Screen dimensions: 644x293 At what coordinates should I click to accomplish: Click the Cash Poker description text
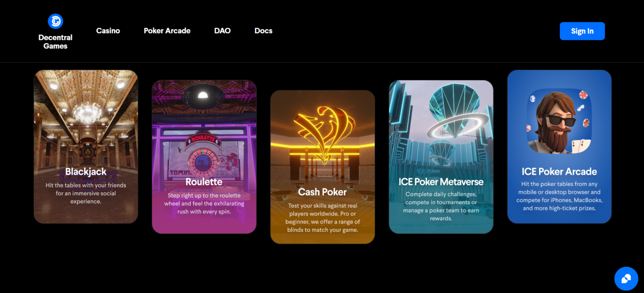322,217
